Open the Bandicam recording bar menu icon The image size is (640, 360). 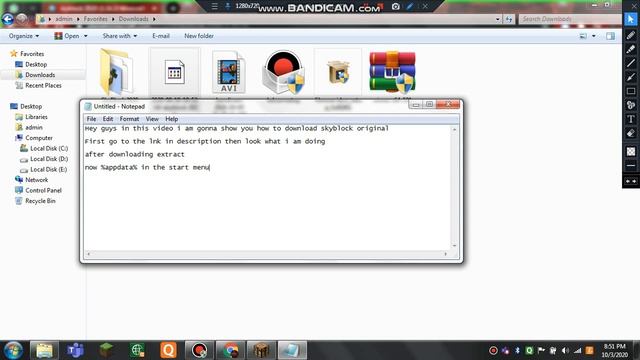214,6
